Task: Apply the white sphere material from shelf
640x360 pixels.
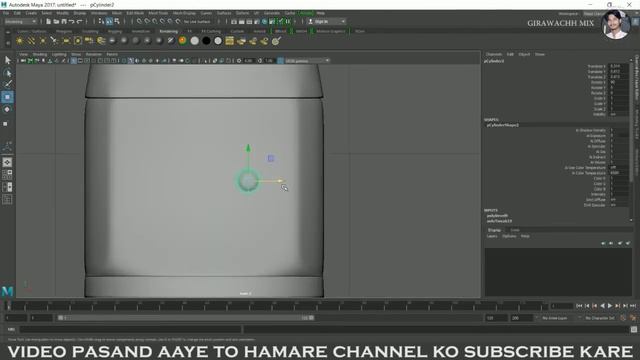Action: 195,41
